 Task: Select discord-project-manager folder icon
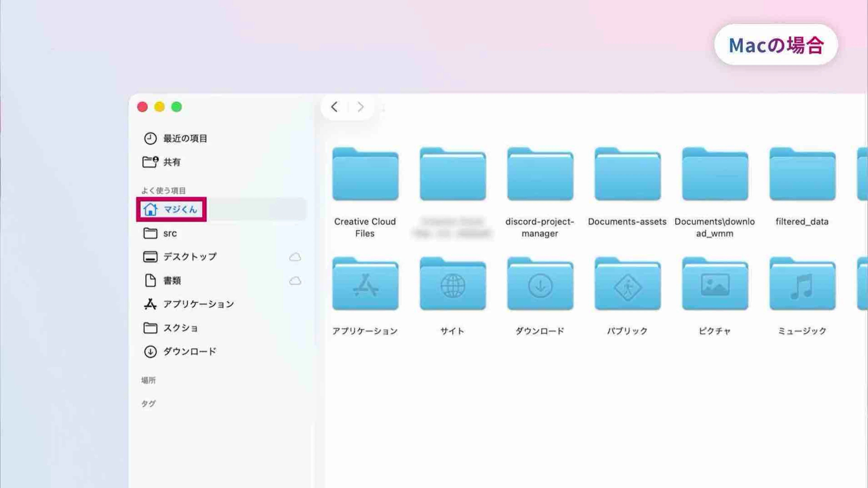click(540, 174)
